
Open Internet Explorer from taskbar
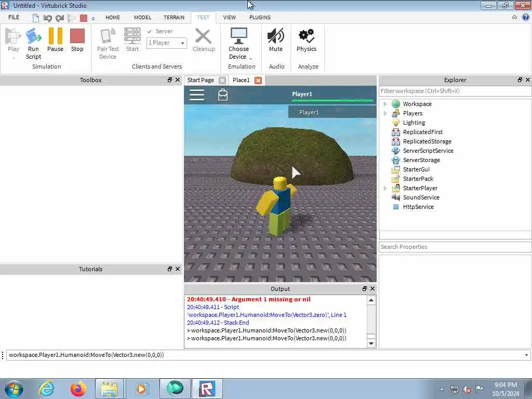(46, 389)
